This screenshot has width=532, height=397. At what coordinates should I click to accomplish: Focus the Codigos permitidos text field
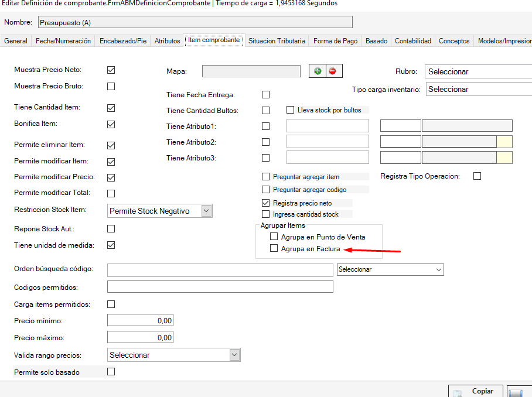pyautogui.click(x=220, y=287)
